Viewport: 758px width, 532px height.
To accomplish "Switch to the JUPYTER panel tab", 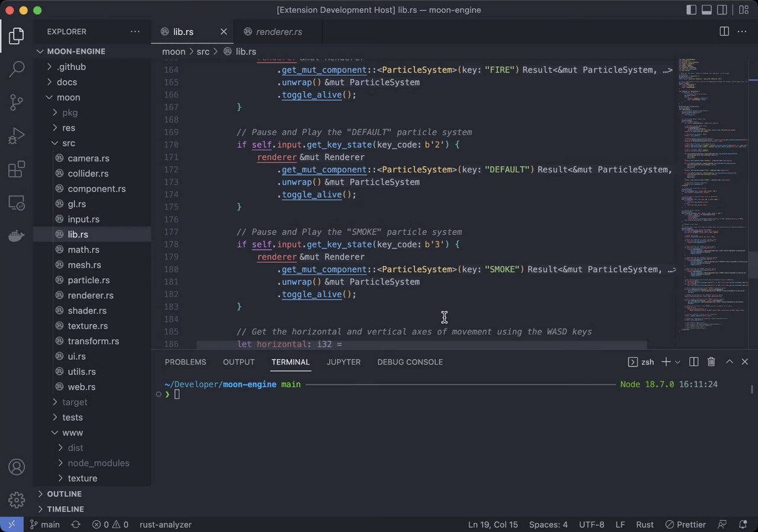I will [343, 362].
